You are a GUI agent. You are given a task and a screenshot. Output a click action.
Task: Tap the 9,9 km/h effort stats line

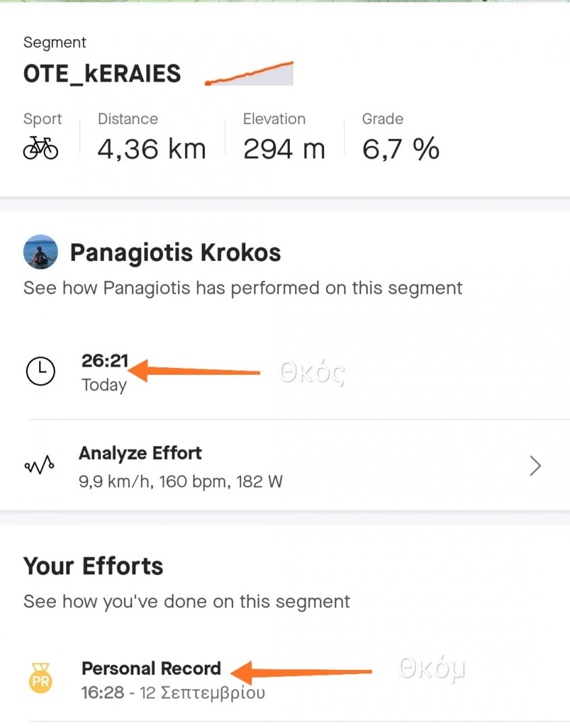181,481
